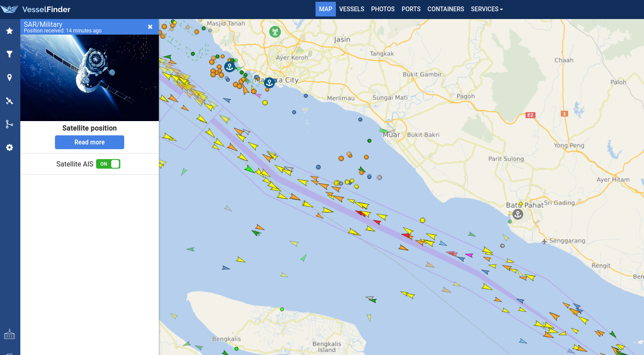
Task: Click the Merlimau label on the map
Action: click(x=341, y=98)
